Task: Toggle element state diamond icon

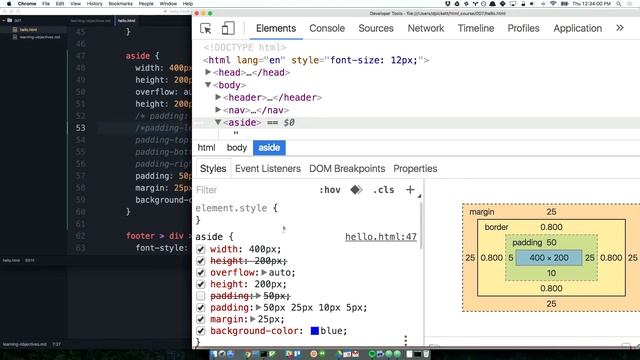Action: [356, 190]
